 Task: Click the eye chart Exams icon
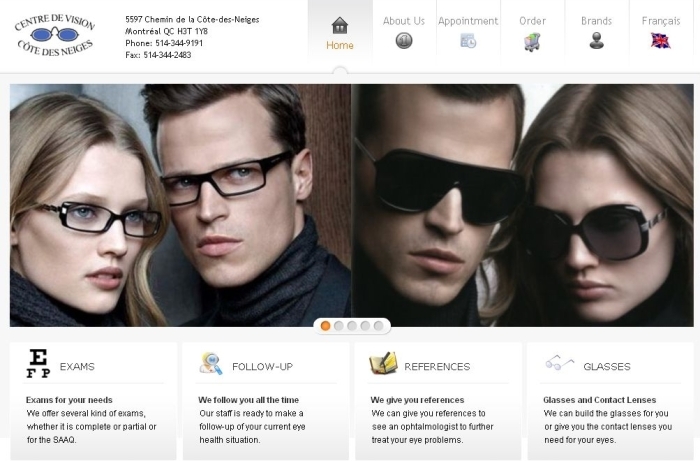(38, 364)
